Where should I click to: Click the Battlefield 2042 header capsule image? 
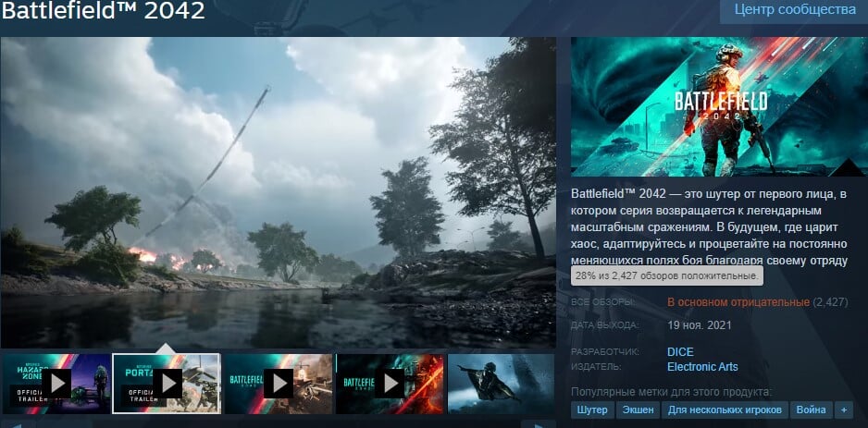point(719,106)
